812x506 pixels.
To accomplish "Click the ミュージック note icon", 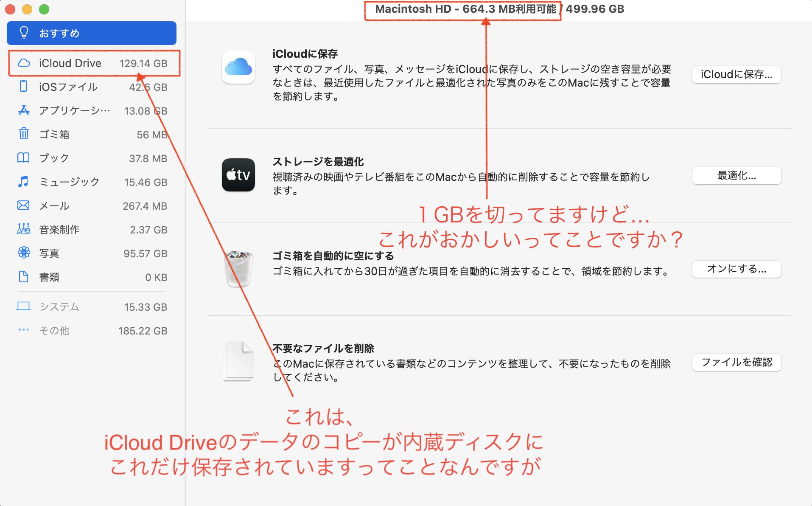I will (x=24, y=182).
